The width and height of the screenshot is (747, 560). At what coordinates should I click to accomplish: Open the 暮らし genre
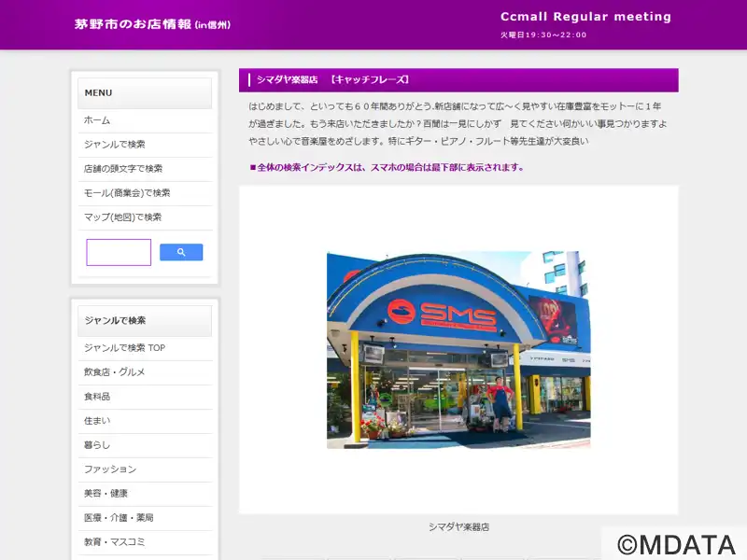(x=145, y=445)
